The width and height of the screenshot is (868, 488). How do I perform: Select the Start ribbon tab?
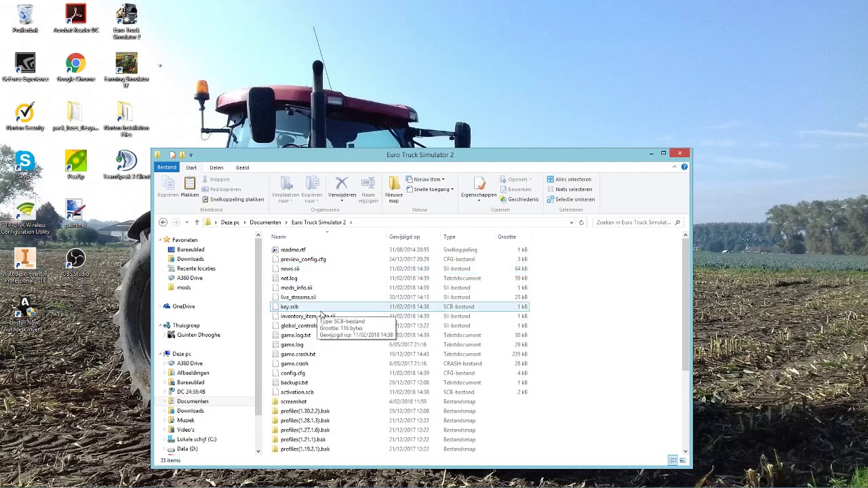point(191,167)
